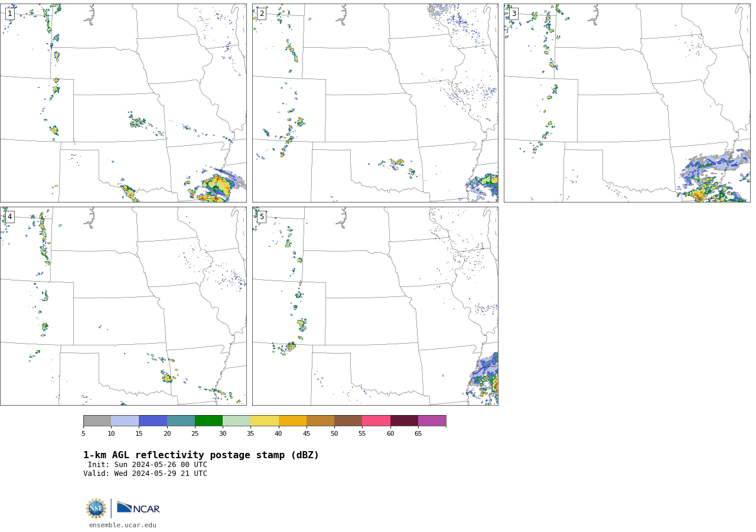Select the light blue 10-15 dBZ swatch
The width and height of the screenshot is (756, 532).
(125, 420)
